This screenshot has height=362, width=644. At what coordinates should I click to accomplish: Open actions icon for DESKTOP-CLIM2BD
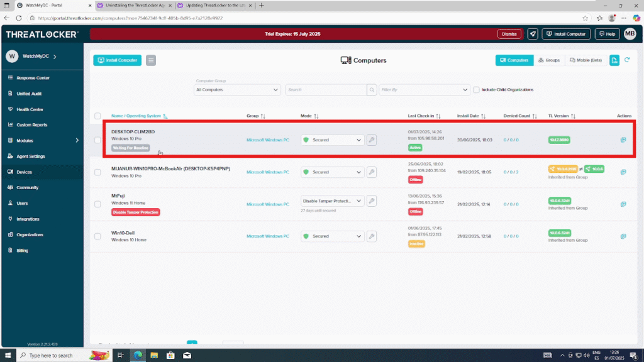point(623,140)
